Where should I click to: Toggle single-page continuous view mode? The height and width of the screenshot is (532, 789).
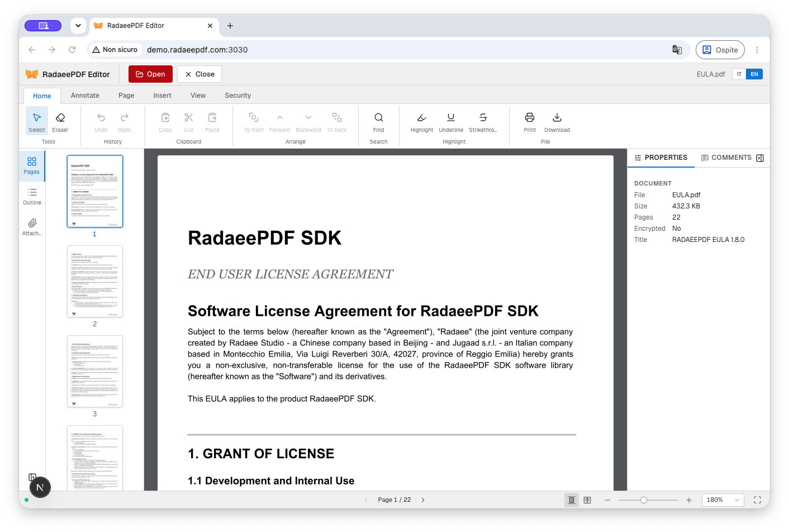pos(572,500)
